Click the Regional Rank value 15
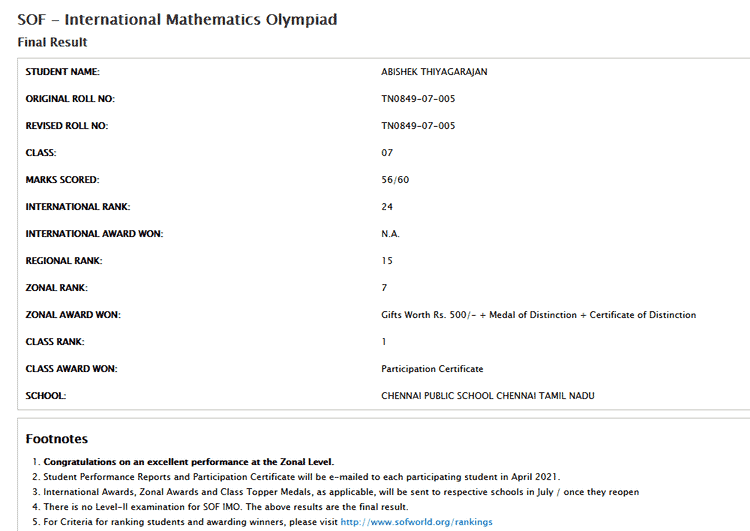Viewport: 750px width, 531px height. coord(387,261)
